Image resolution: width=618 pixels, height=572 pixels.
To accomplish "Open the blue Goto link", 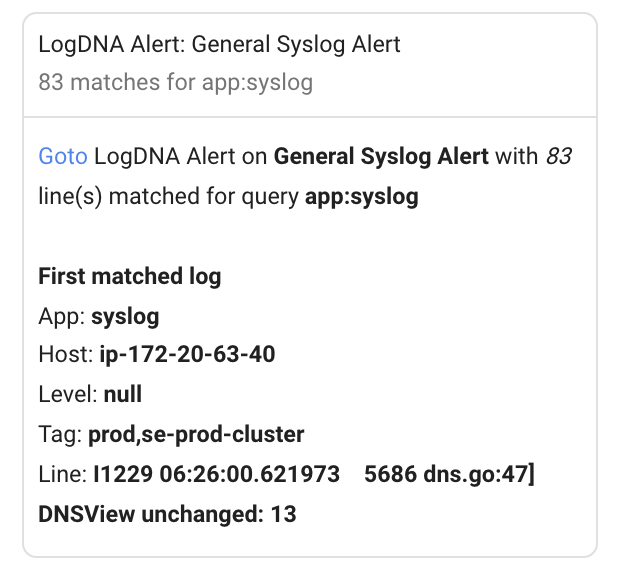I will click(63, 157).
